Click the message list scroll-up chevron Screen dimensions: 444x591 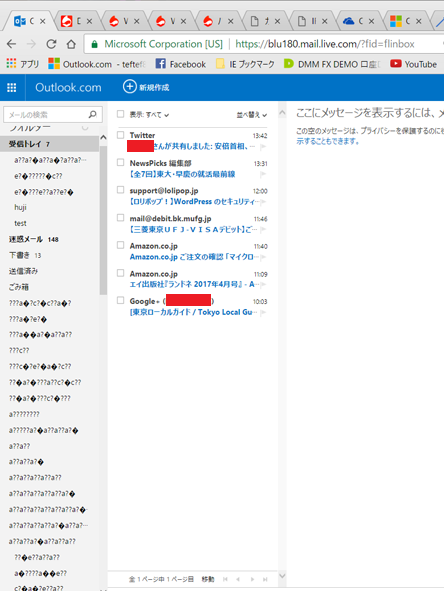tap(282, 112)
